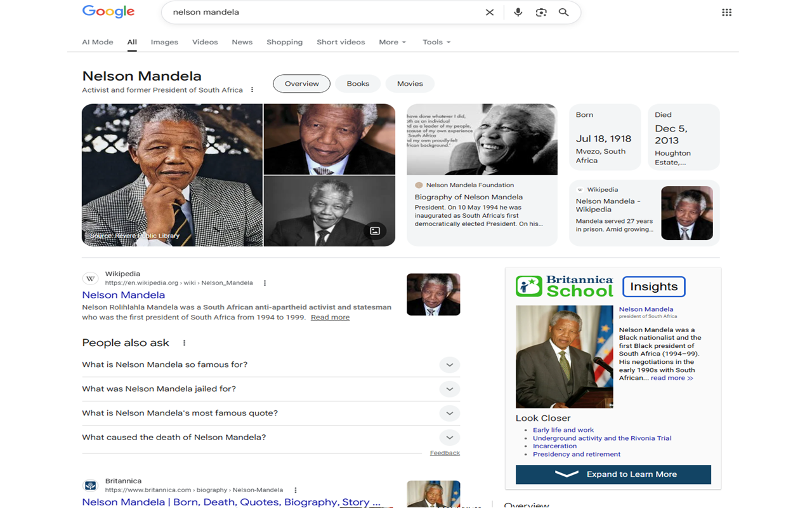
Task: Switch to the News tab
Action: click(x=242, y=42)
